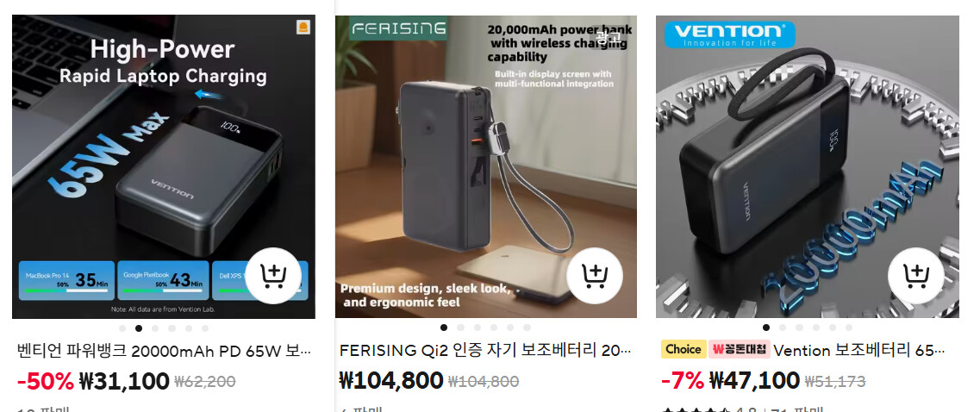The height and width of the screenshot is (412, 980).
Task: Select second carousel dot under Vention 20000mAh image
Action: 783,328
